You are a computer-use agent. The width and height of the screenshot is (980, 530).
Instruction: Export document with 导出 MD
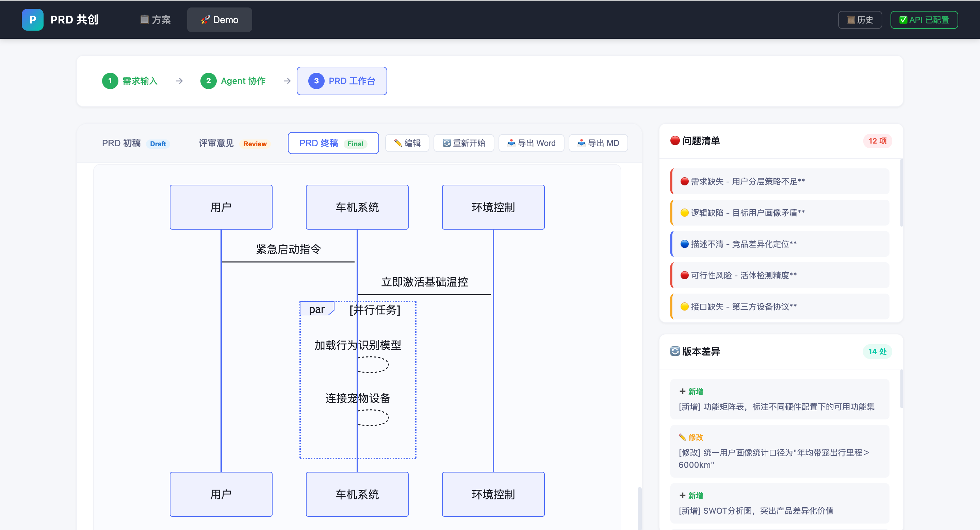(x=598, y=143)
